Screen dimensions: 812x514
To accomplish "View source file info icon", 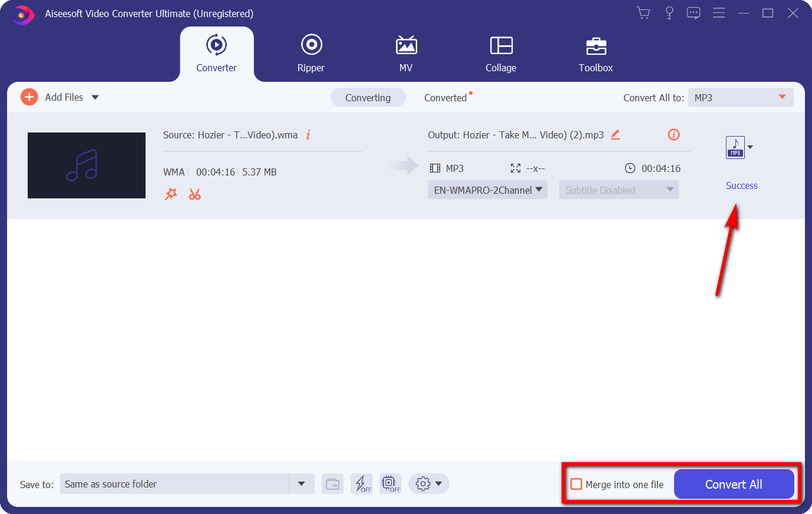I will pyautogui.click(x=308, y=135).
